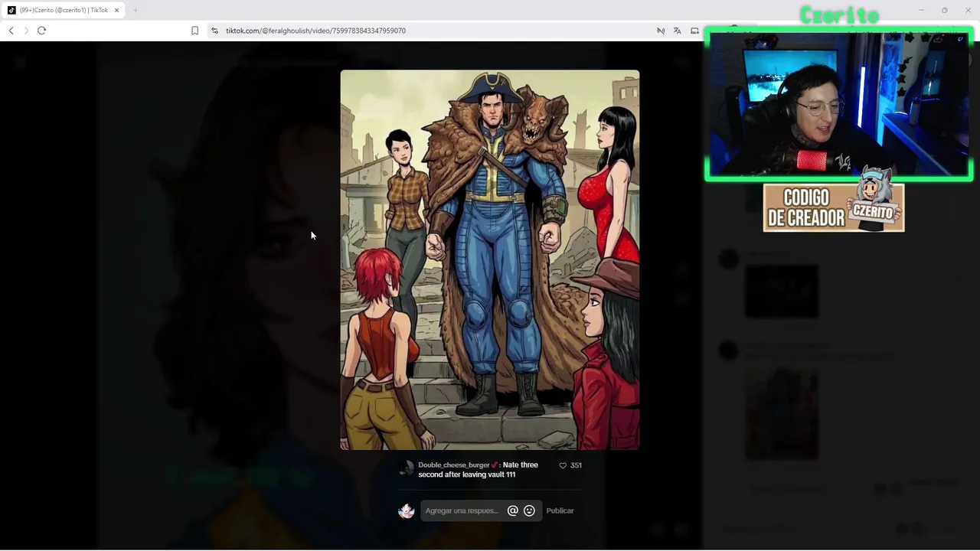The width and height of the screenshot is (980, 551).
Task: Reload the TikTok page
Action: point(41,31)
